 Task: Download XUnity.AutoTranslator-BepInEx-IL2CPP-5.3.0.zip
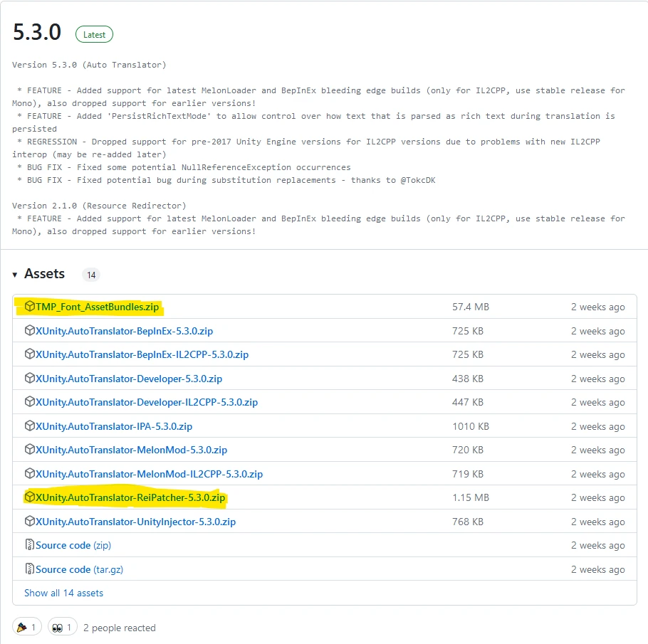(x=142, y=354)
